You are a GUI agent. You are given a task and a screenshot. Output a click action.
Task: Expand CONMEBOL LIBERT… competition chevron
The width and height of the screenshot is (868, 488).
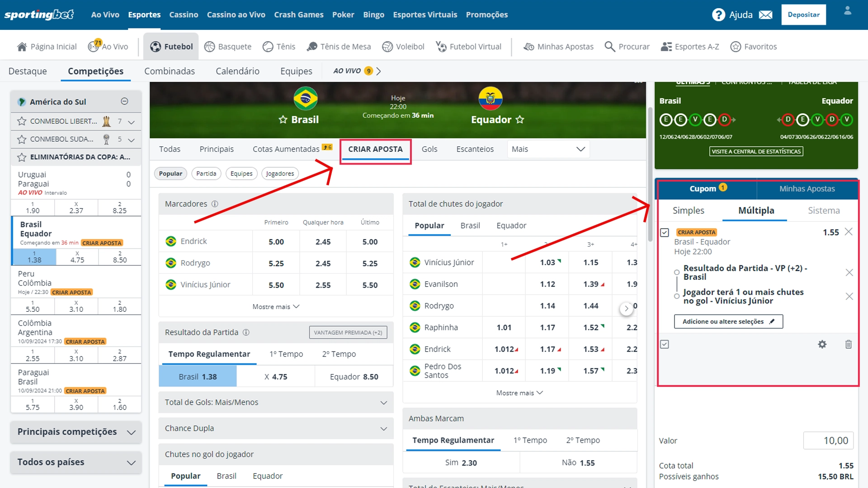pyautogui.click(x=132, y=122)
